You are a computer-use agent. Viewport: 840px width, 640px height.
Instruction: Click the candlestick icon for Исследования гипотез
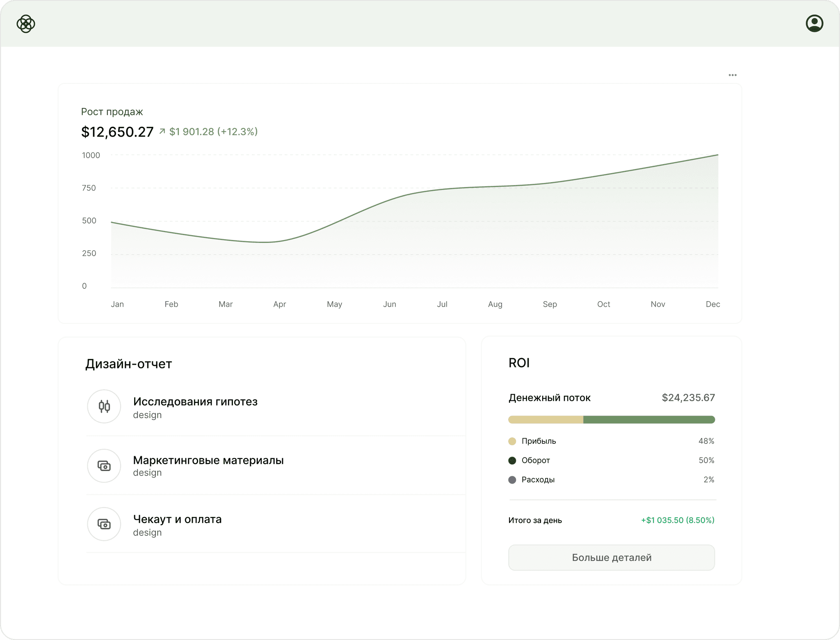coord(104,406)
